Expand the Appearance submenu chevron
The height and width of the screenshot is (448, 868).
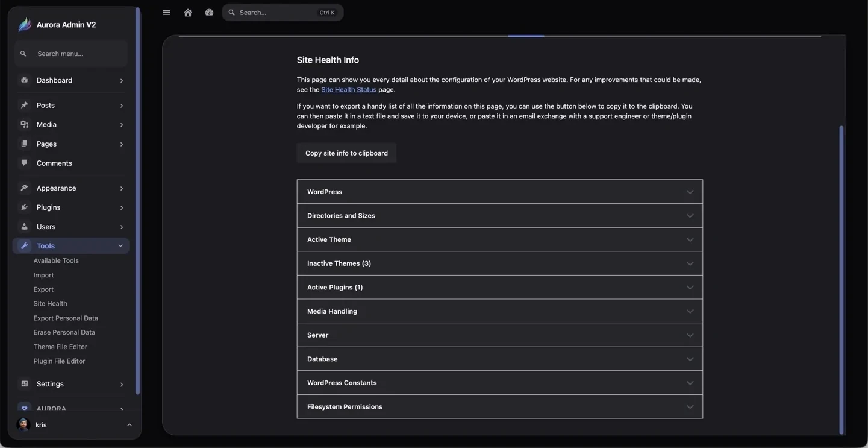click(121, 189)
